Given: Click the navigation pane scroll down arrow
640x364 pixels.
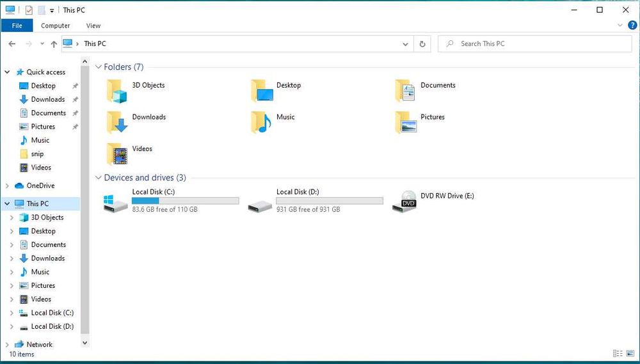Looking at the screenshot, I should tap(85, 343).
